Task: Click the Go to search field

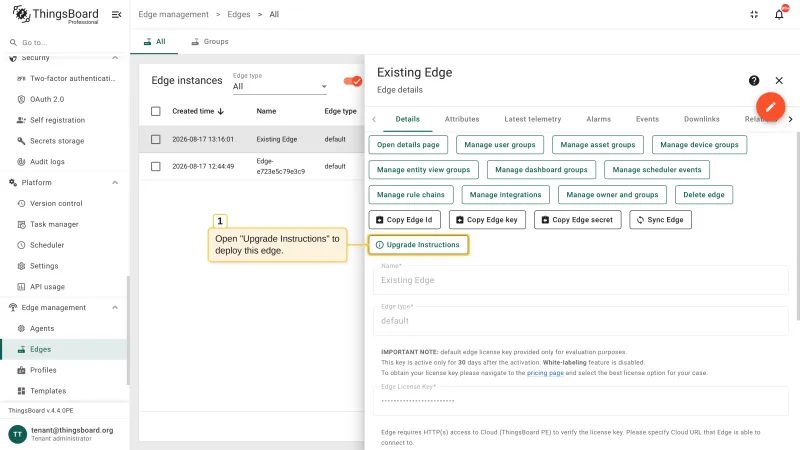Action: [x=64, y=42]
